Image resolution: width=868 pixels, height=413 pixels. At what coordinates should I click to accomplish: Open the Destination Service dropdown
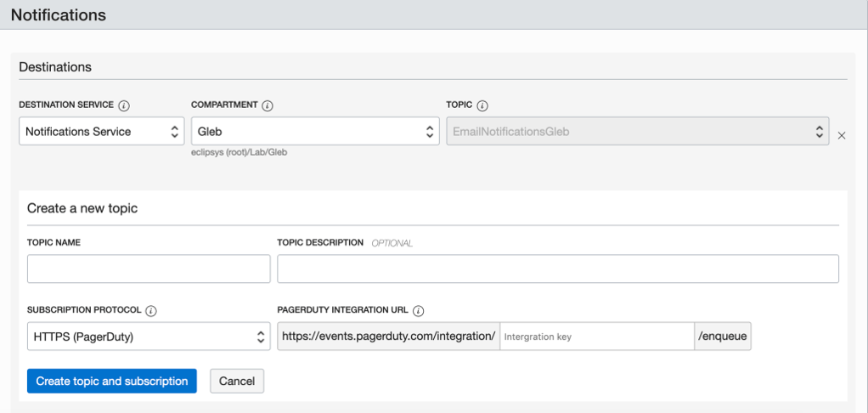point(101,132)
